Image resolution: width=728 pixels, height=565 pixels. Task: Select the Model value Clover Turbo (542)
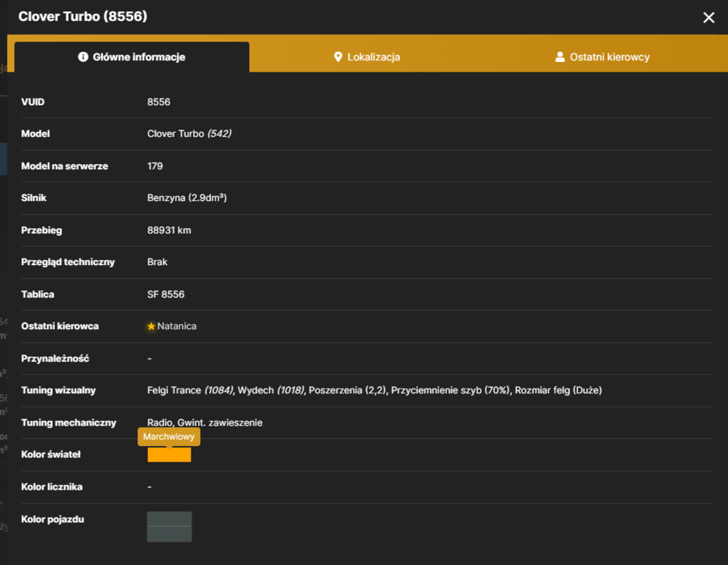(189, 133)
